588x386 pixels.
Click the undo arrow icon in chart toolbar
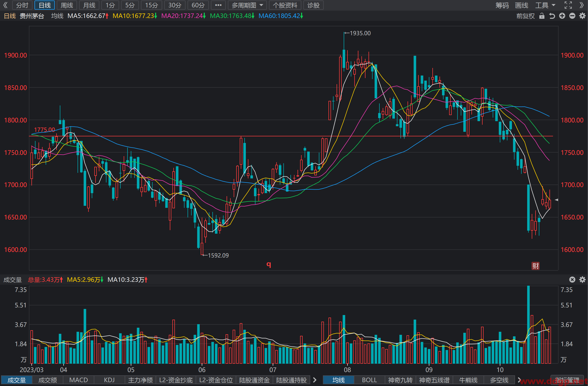click(x=552, y=16)
